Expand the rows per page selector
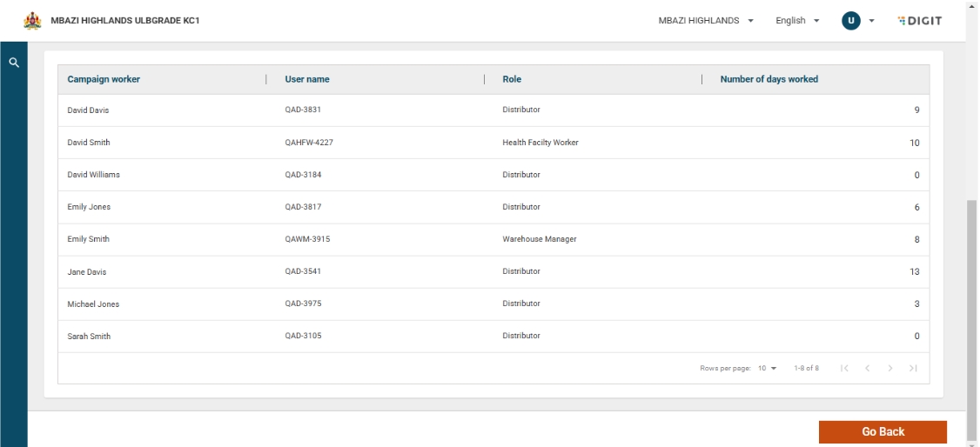The height and width of the screenshot is (447, 980). pyautogui.click(x=767, y=368)
